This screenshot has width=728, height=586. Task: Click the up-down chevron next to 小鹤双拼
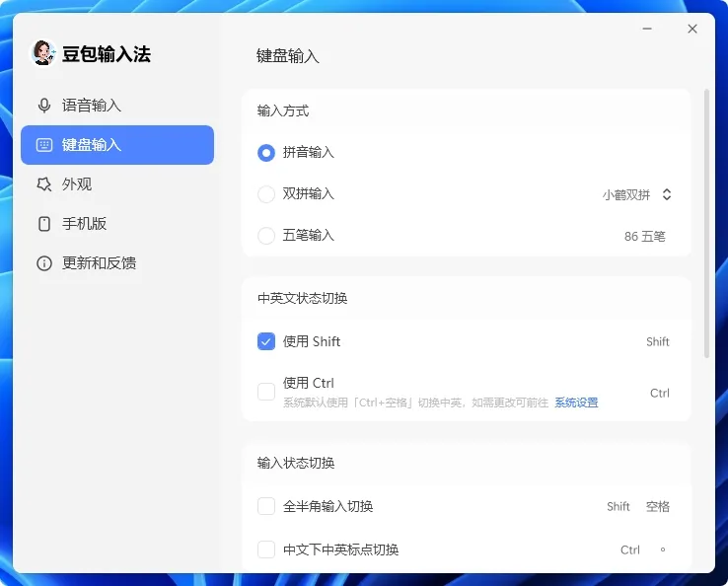click(667, 194)
